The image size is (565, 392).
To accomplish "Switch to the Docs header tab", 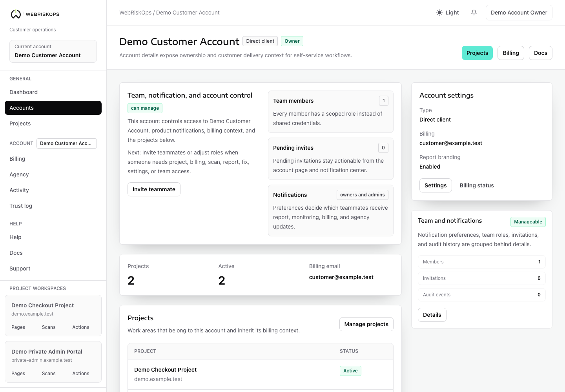I will pyautogui.click(x=541, y=53).
